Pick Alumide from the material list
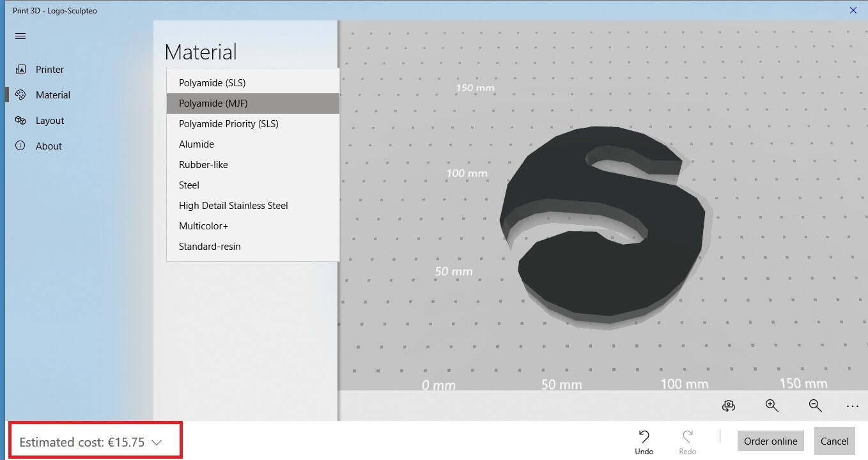Image resolution: width=868 pixels, height=460 pixels. pyautogui.click(x=252, y=144)
